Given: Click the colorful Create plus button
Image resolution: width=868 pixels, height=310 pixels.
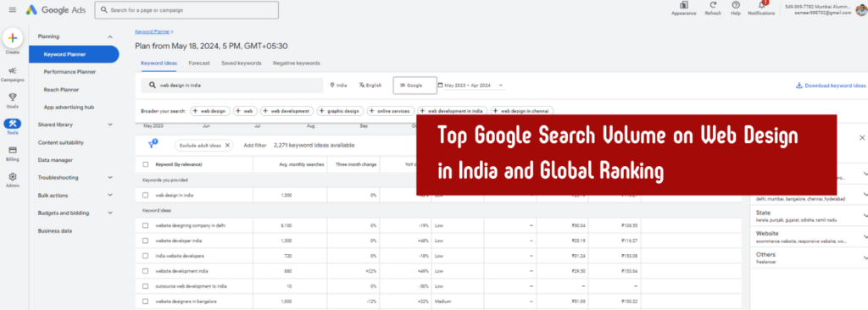Looking at the screenshot, I should coord(12,38).
